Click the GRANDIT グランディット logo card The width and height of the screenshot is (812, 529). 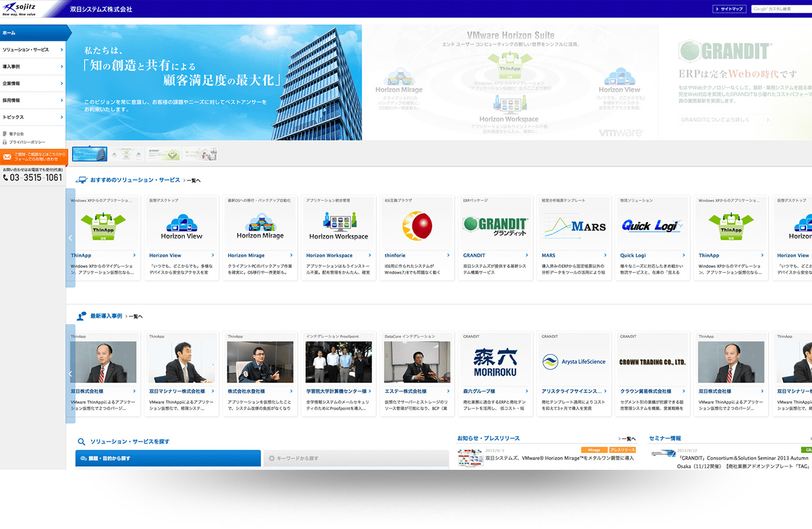[495, 226]
